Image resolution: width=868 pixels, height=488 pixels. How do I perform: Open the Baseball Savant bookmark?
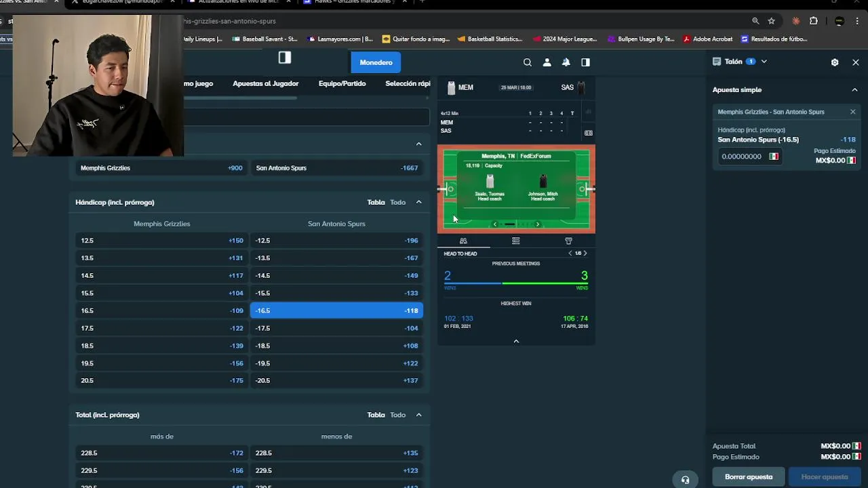coord(264,39)
